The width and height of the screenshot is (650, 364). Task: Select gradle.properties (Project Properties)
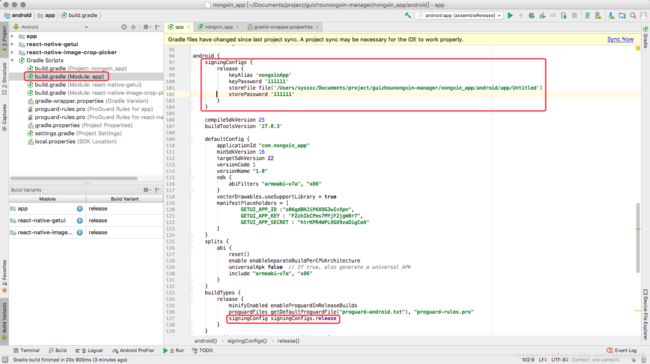(80, 125)
